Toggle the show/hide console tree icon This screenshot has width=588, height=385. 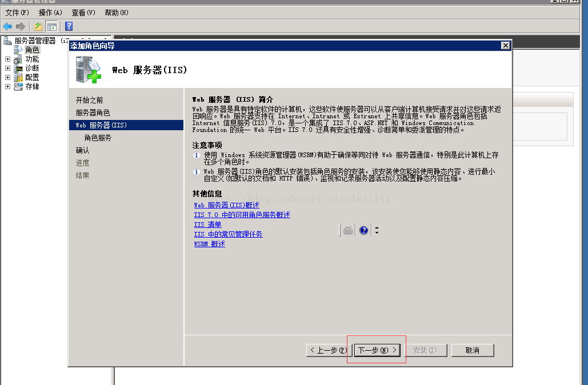click(52, 27)
